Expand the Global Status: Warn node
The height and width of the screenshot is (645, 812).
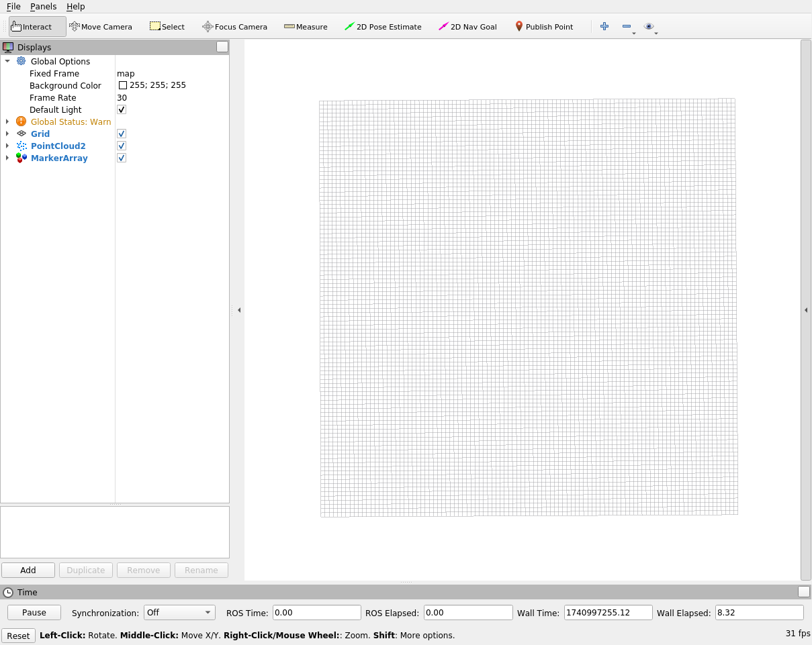7,121
